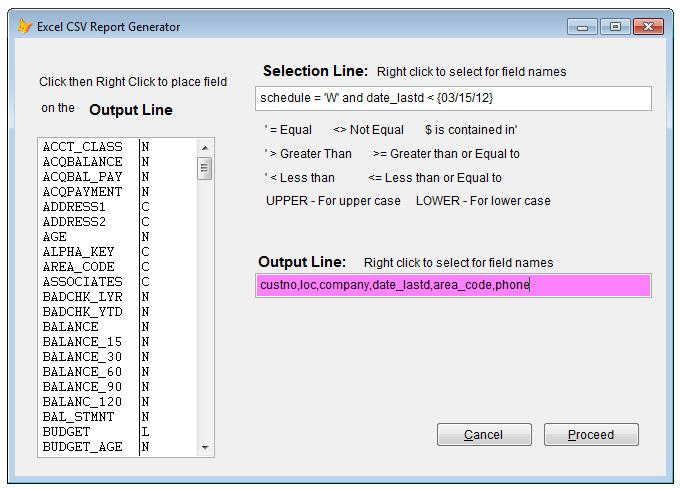Click inside the Selection Line input field
Screen dimensions: 681x490
(x=453, y=98)
